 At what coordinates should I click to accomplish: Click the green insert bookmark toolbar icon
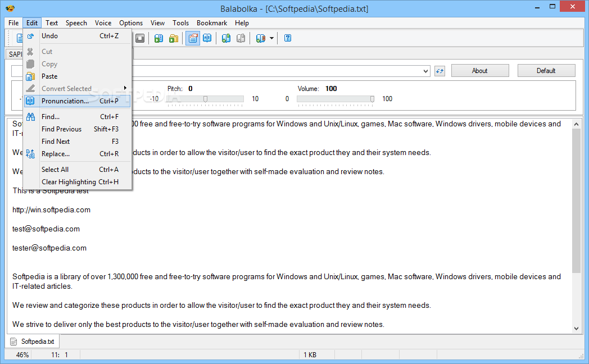coord(226,38)
